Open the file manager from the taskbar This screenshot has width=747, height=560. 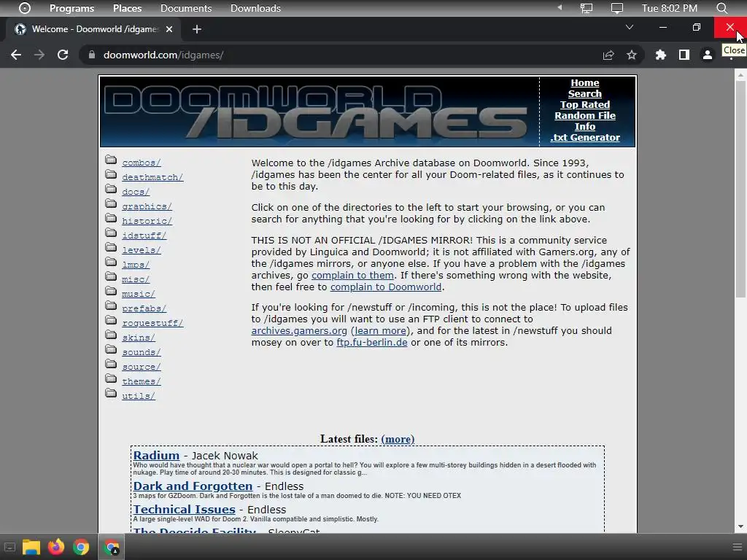(31, 547)
